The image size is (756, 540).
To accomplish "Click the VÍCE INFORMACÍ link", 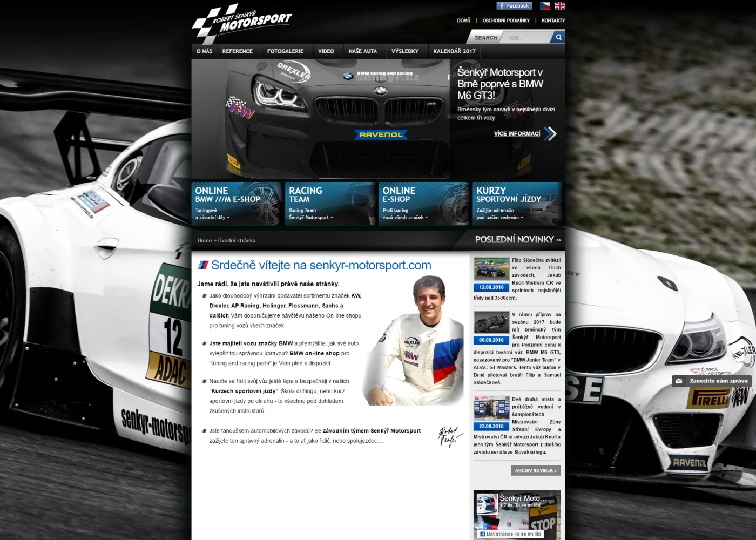I will [517, 133].
